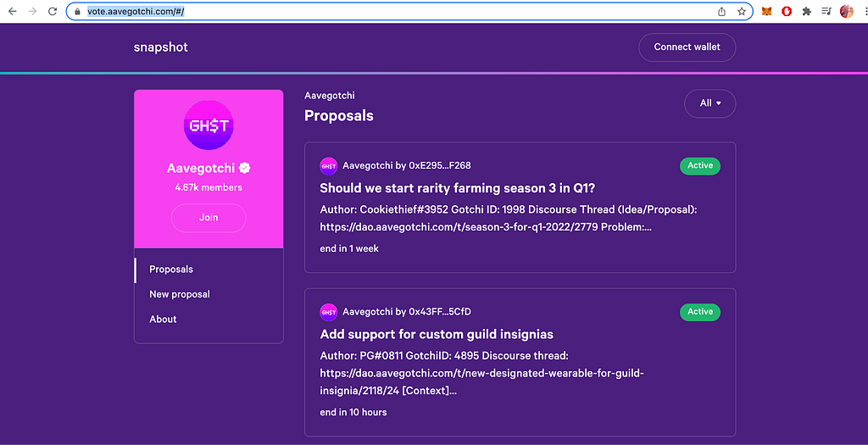Viewport: 868px width, 445px height.
Task: Click author address 0x43FF...5CfD
Action: [440, 312]
